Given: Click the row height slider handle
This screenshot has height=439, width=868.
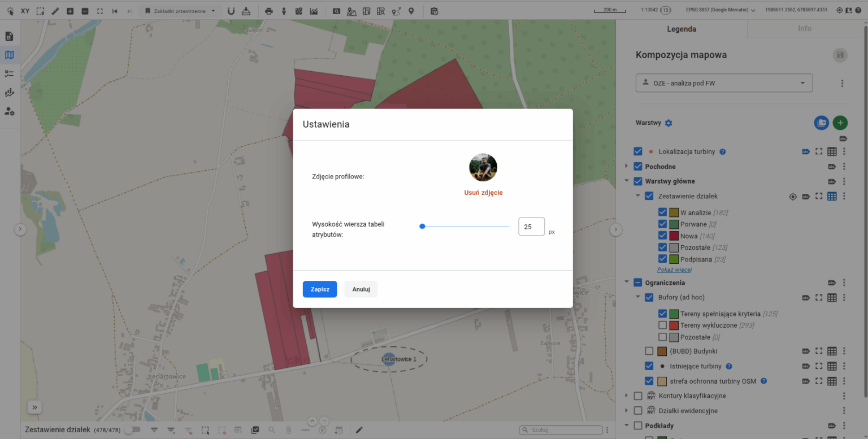Looking at the screenshot, I should click(422, 227).
